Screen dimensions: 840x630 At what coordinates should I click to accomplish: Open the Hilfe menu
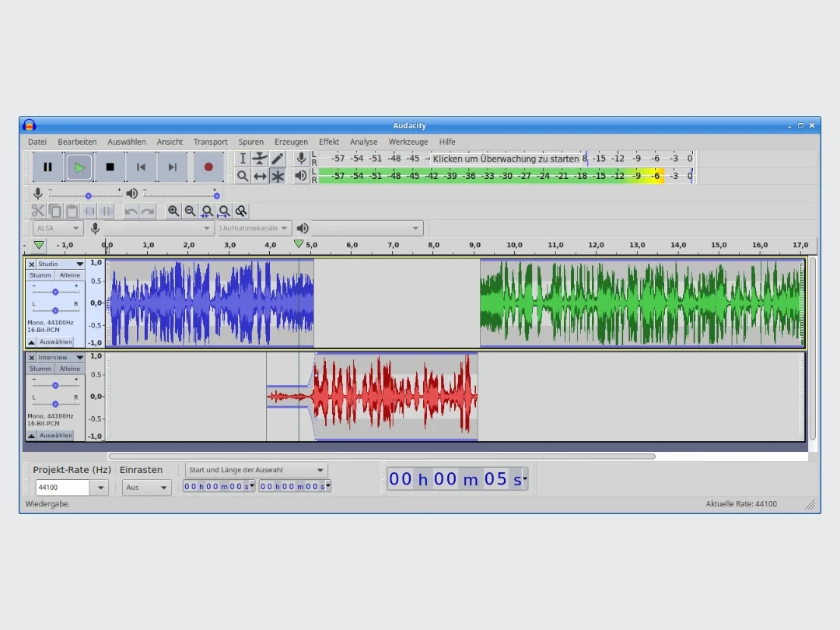click(x=447, y=142)
